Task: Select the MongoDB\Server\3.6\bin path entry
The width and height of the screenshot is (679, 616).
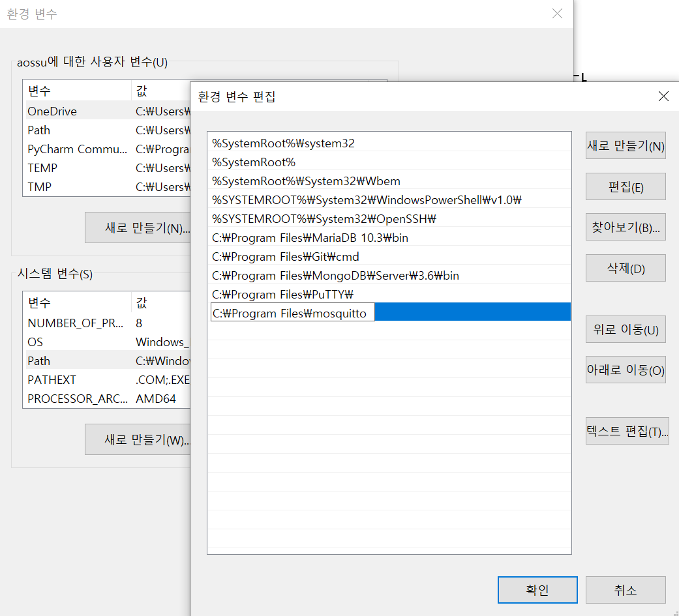Action: [389, 276]
